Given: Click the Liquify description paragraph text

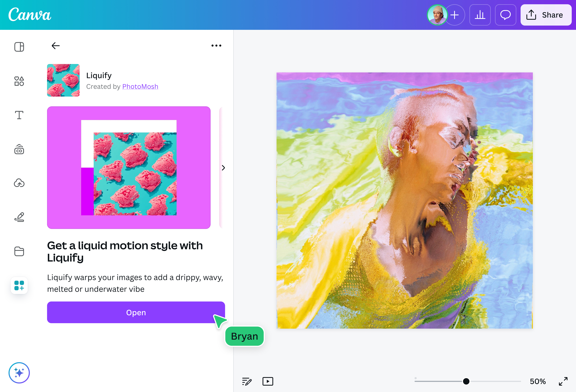Looking at the screenshot, I should coord(135,283).
